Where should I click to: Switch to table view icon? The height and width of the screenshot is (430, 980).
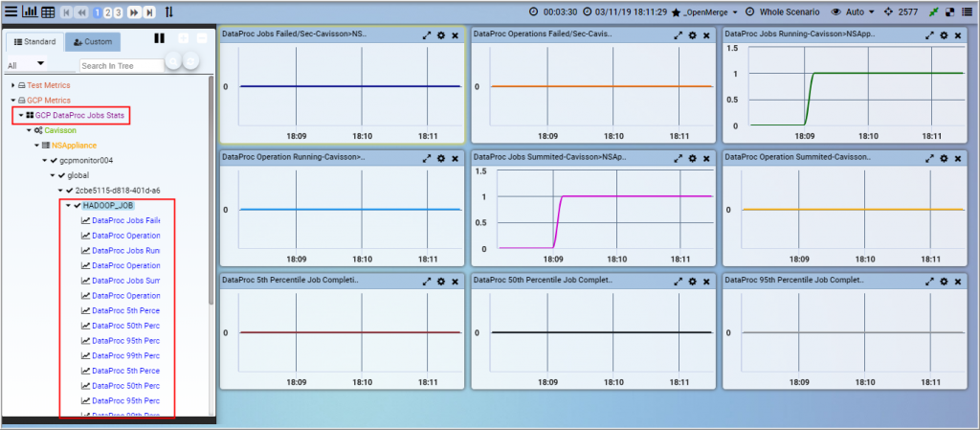[48, 11]
